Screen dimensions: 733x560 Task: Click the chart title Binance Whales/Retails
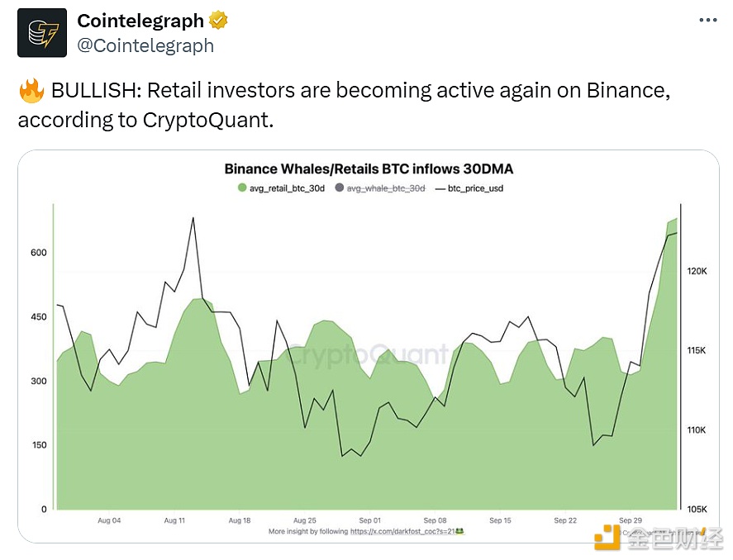(369, 169)
